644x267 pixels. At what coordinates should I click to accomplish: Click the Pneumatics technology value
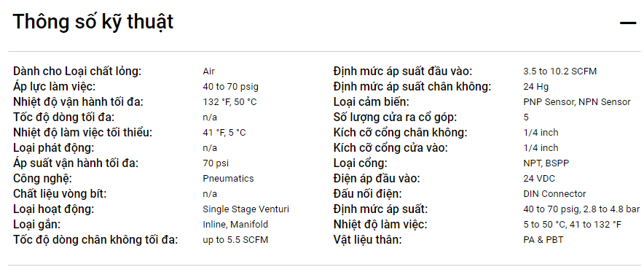click(x=228, y=179)
